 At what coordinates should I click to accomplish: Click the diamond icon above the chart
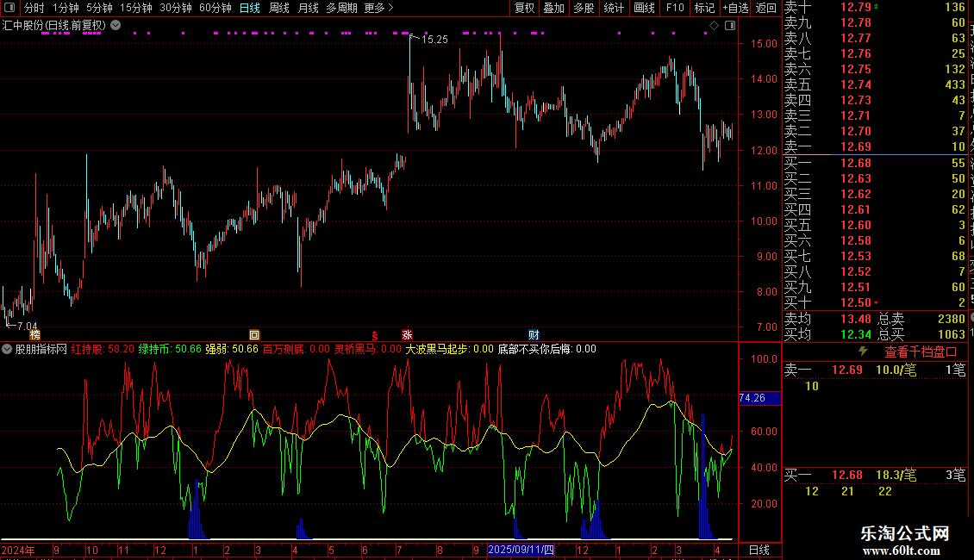click(715, 26)
